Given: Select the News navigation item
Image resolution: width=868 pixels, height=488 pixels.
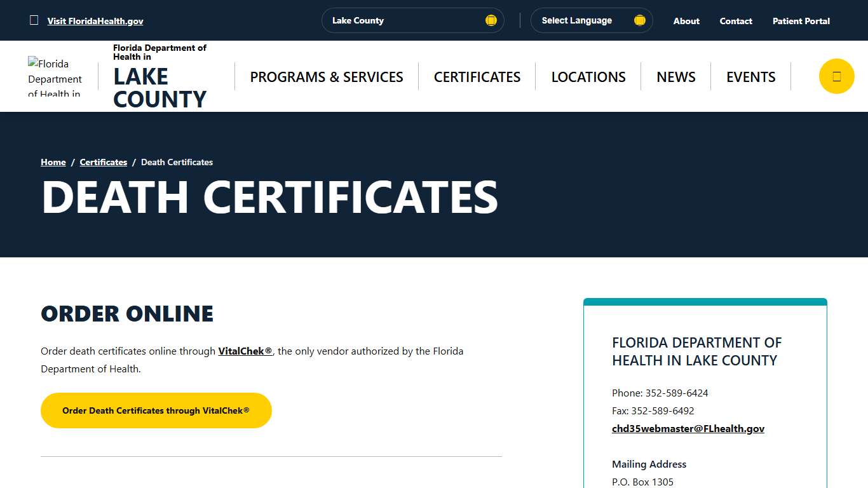Looking at the screenshot, I should point(675,76).
